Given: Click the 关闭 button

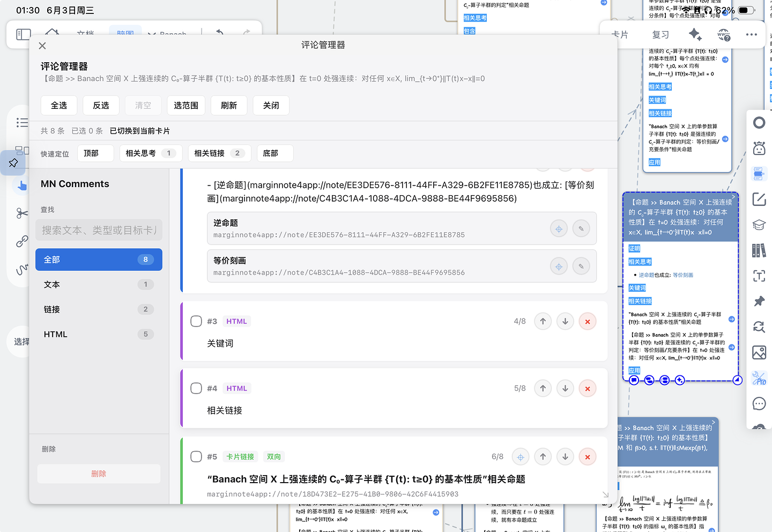Looking at the screenshot, I should coord(271,106).
